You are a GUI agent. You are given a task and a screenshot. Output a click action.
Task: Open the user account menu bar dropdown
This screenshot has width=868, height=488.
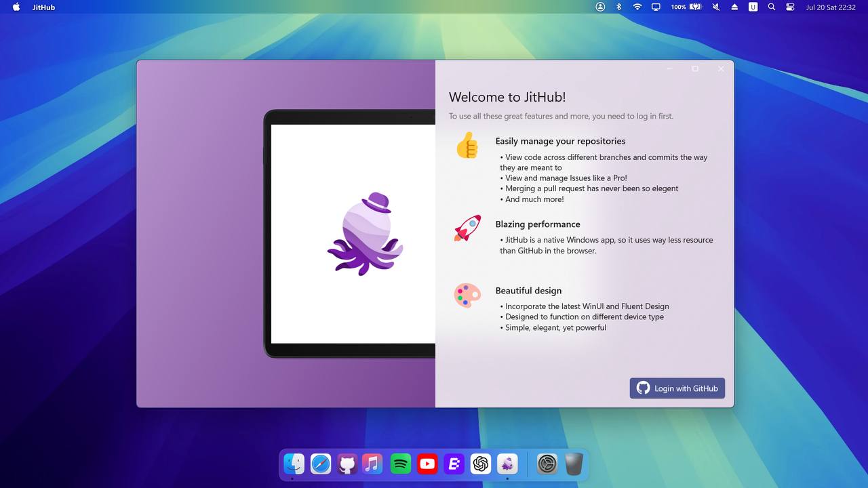click(x=600, y=7)
